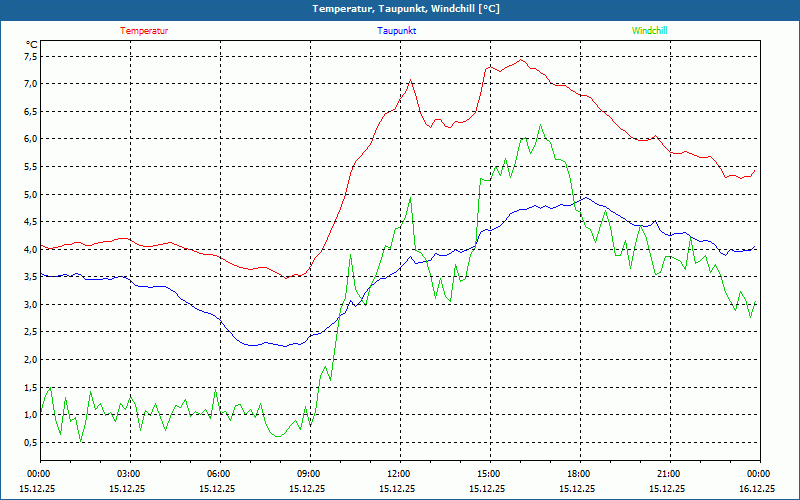Click the 3,0 y-axis value
This screenshot has width=800, height=500.
point(31,304)
